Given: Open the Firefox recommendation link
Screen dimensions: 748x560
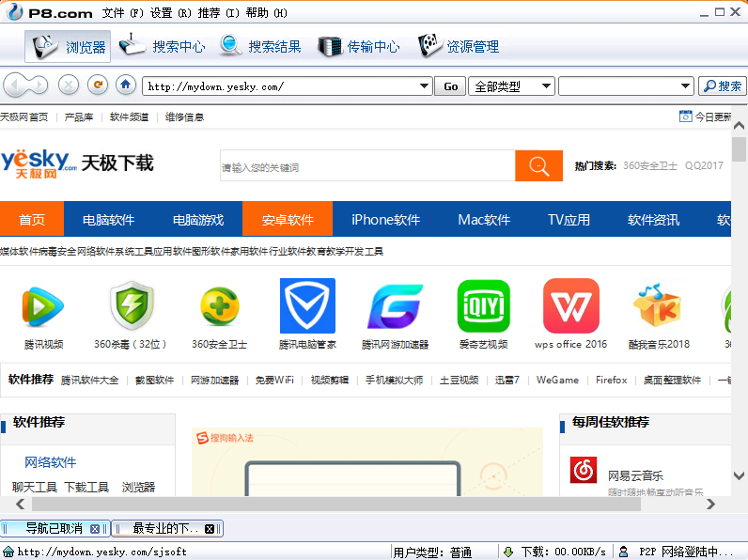Looking at the screenshot, I should tap(611, 381).
